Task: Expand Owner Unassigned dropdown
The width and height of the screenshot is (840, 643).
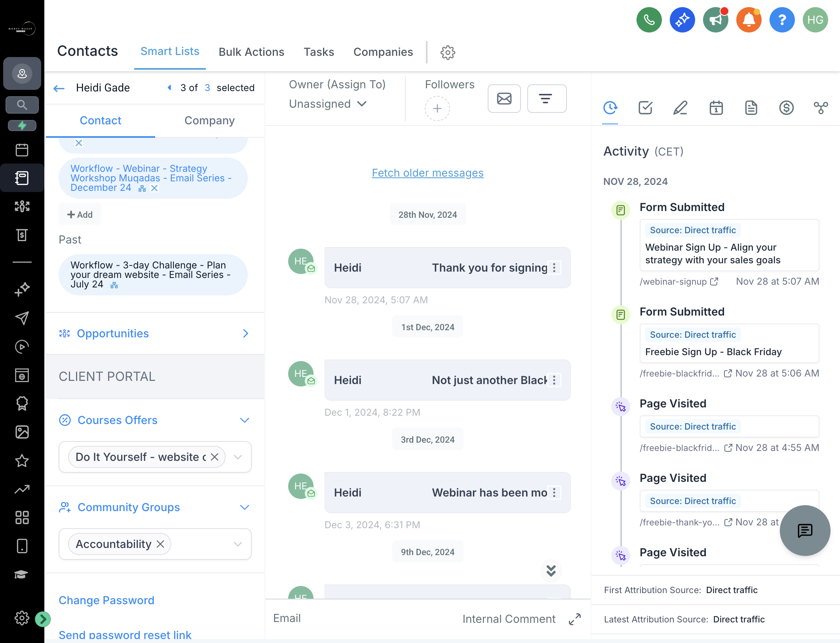Action: (x=328, y=104)
